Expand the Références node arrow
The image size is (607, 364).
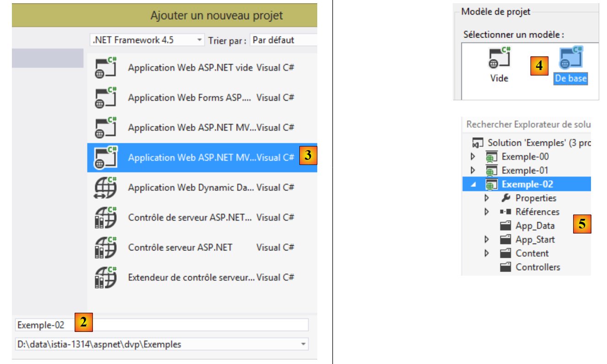tap(486, 212)
